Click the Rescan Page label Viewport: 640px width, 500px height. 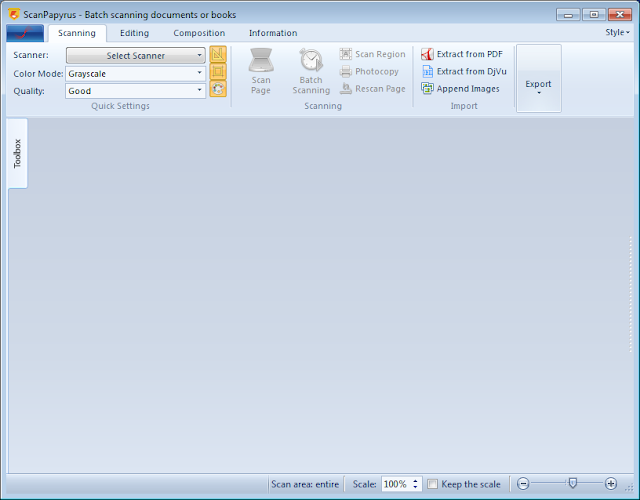(x=380, y=89)
